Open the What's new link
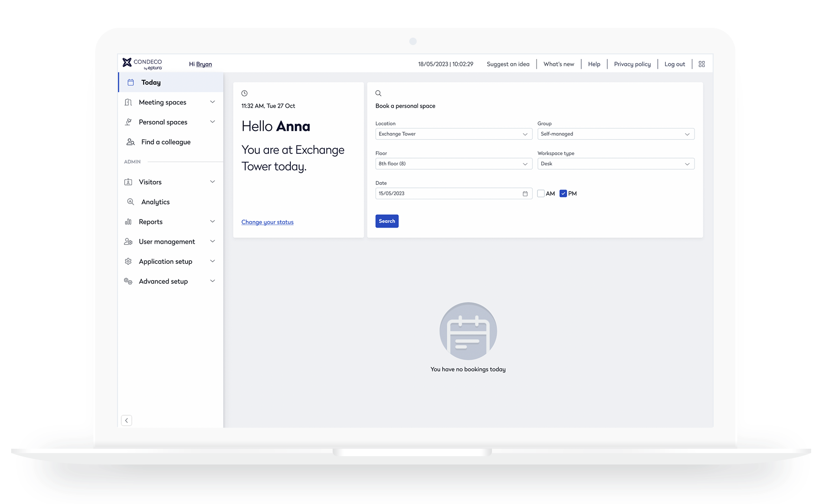The height and width of the screenshot is (504, 826). tap(559, 64)
